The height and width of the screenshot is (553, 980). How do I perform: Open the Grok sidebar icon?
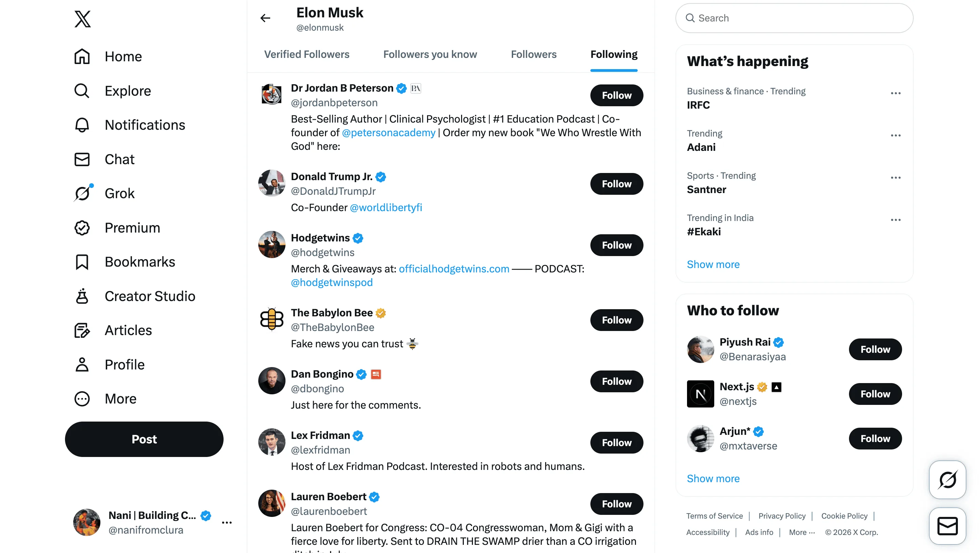(82, 193)
